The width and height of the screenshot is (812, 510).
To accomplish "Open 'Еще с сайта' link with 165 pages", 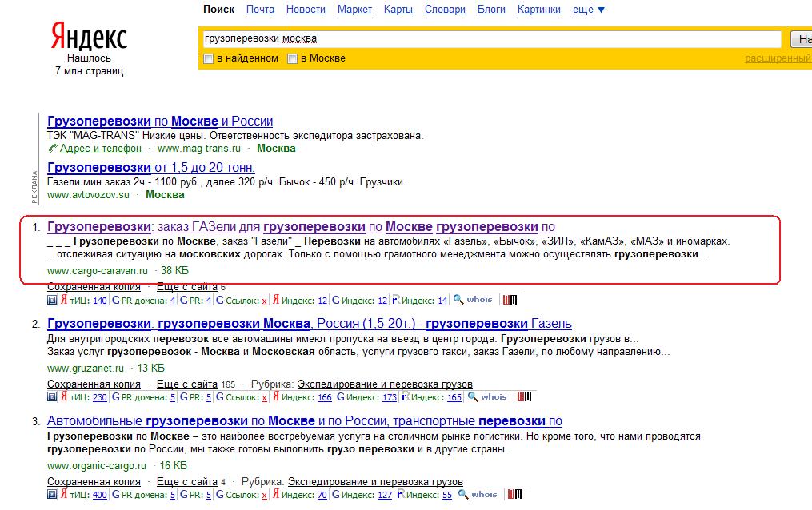I will [x=187, y=384].
